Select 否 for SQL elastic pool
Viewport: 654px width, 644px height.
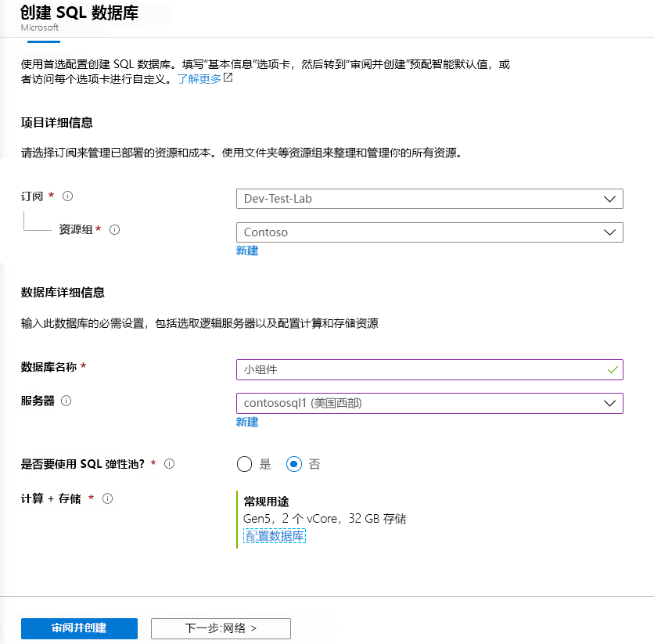294,464
